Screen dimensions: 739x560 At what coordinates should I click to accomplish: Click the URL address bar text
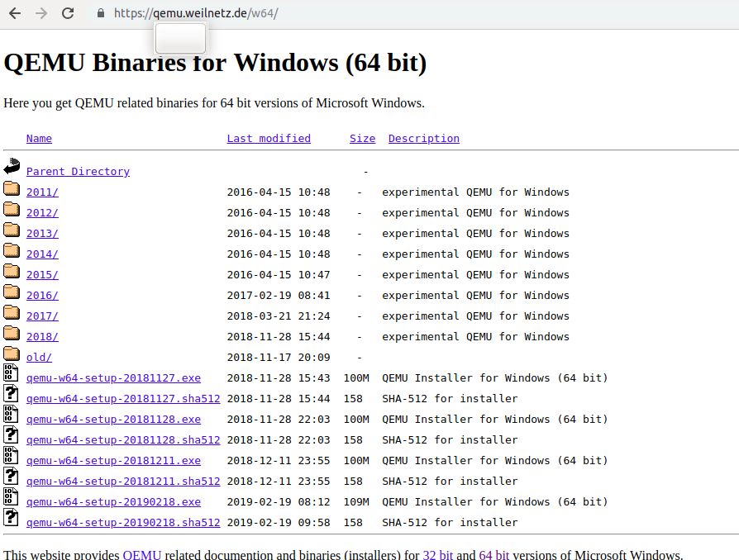[196, 13]
